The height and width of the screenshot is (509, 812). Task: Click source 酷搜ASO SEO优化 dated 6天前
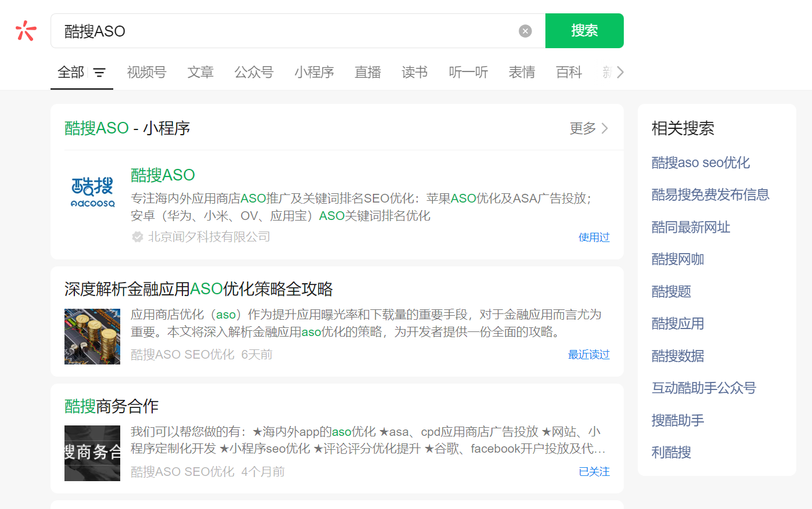[202, 355]
